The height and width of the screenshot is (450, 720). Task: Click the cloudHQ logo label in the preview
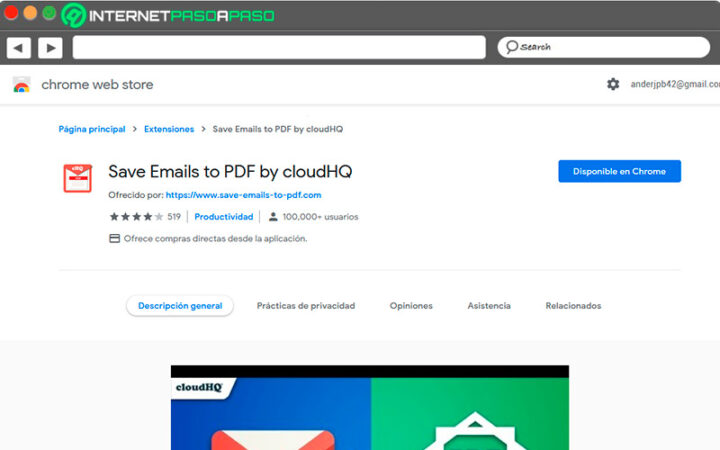[x=199, y=387]
